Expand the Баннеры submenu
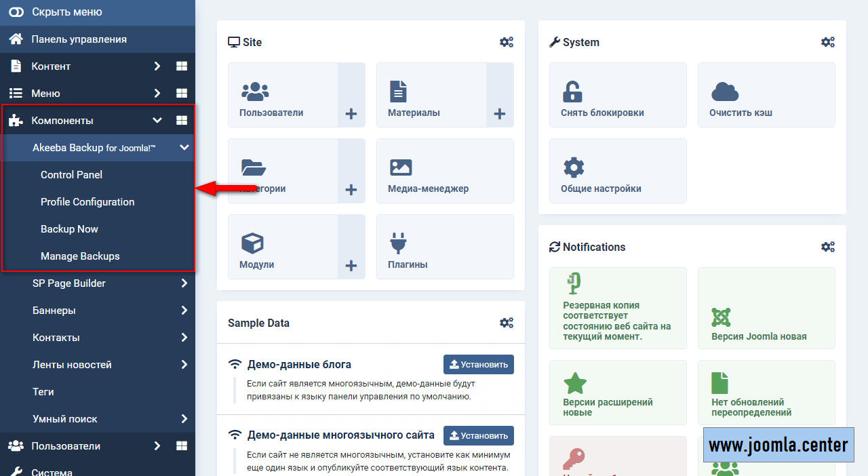Viewport: 868px width, 476px height. pyautogui.click(x=184, y=311)
